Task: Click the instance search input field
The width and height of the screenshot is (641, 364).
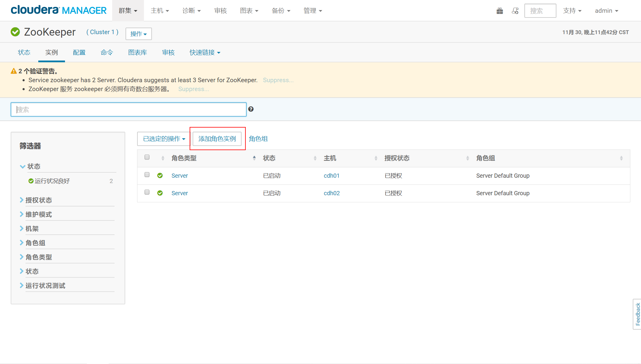Action: coord(128,109)
